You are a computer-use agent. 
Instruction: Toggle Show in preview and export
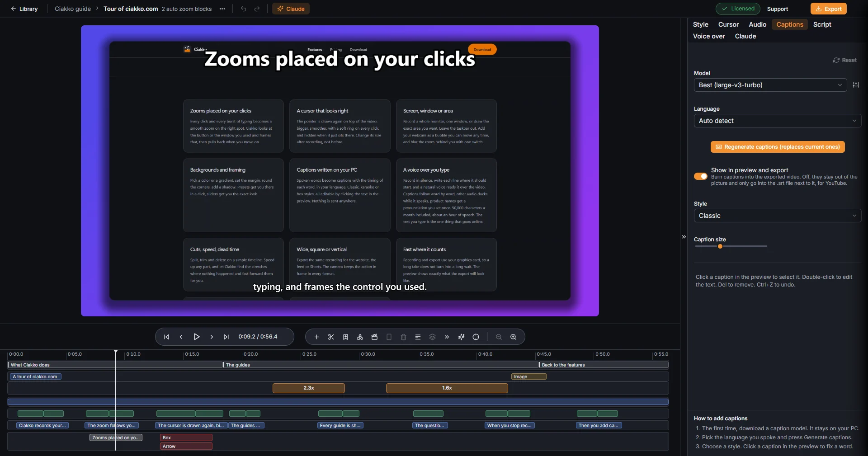coord(701,176)
